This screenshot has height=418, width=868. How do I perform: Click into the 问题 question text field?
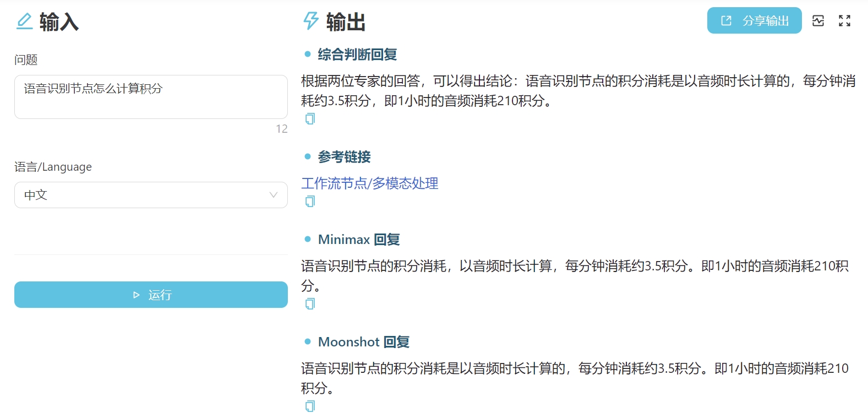[151, 97]
